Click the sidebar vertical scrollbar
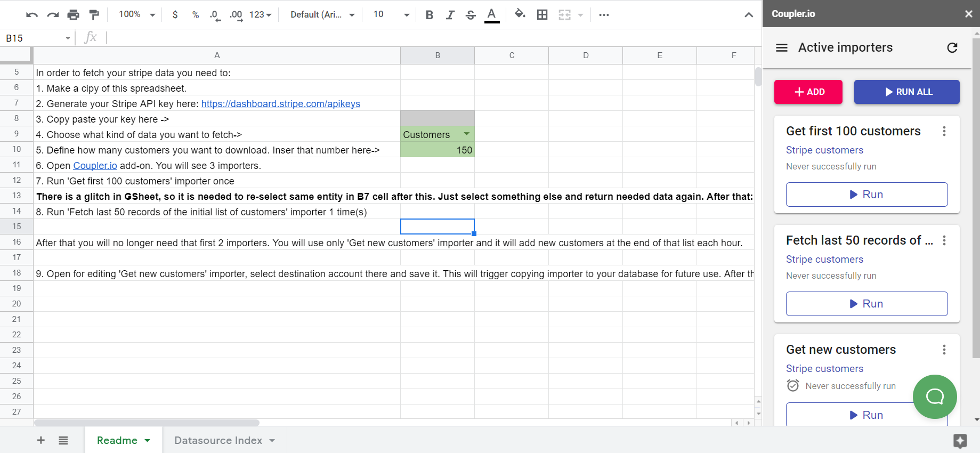The width and height of the screenshot is (980, 453). (976, 198)
